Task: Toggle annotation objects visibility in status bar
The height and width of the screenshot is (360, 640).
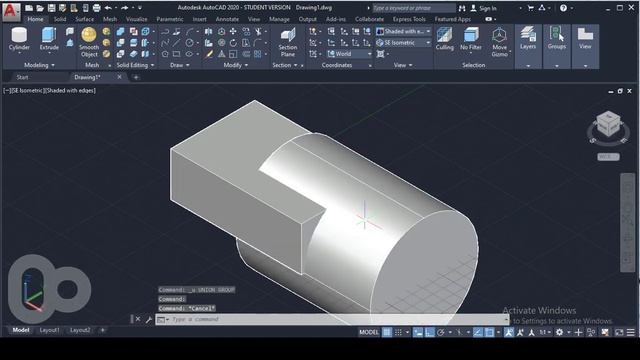Action: click(509, 332)
